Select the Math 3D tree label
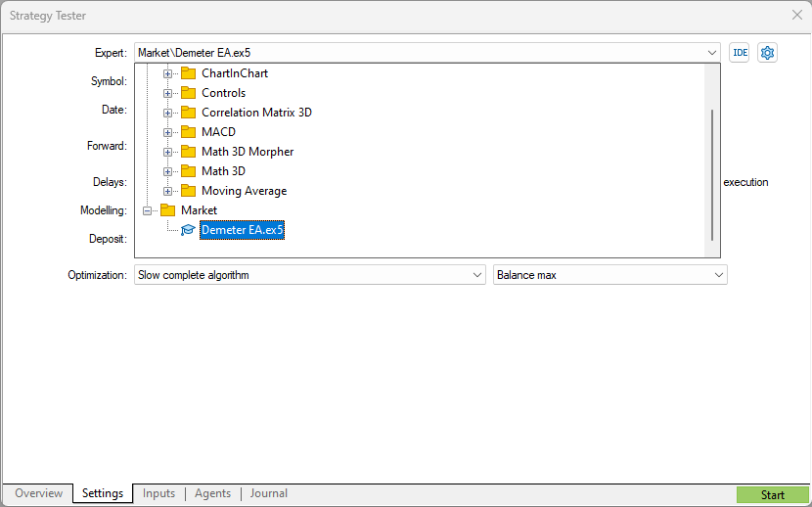 tap(224, 171)
